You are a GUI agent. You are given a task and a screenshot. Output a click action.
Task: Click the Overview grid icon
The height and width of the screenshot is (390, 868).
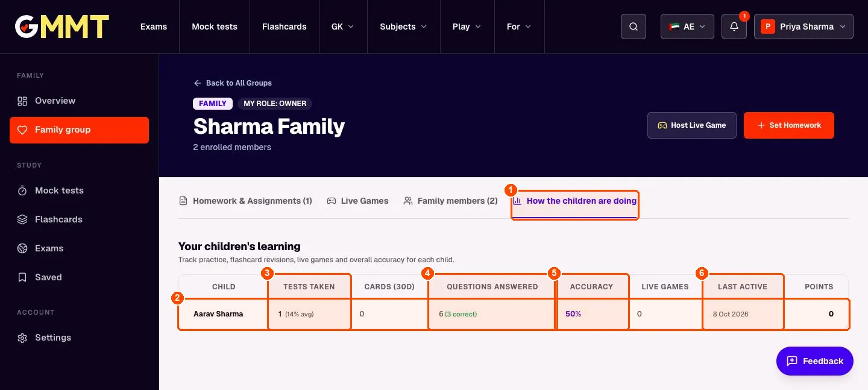pos(22,101)
